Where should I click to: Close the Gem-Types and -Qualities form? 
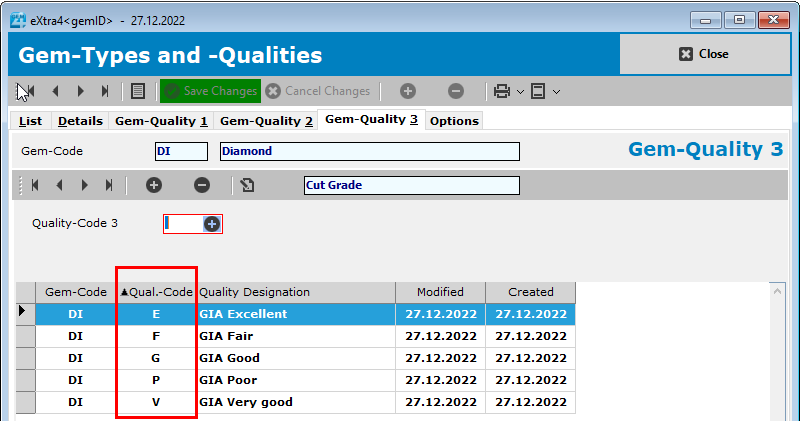pos(704,54)
